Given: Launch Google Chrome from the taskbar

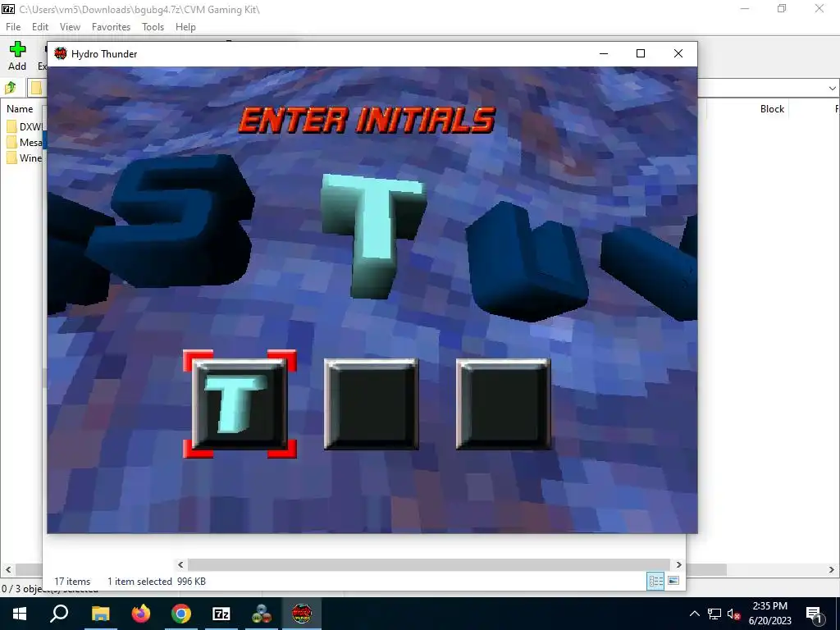Looking at the screenshot, I should tap(181, 614).
